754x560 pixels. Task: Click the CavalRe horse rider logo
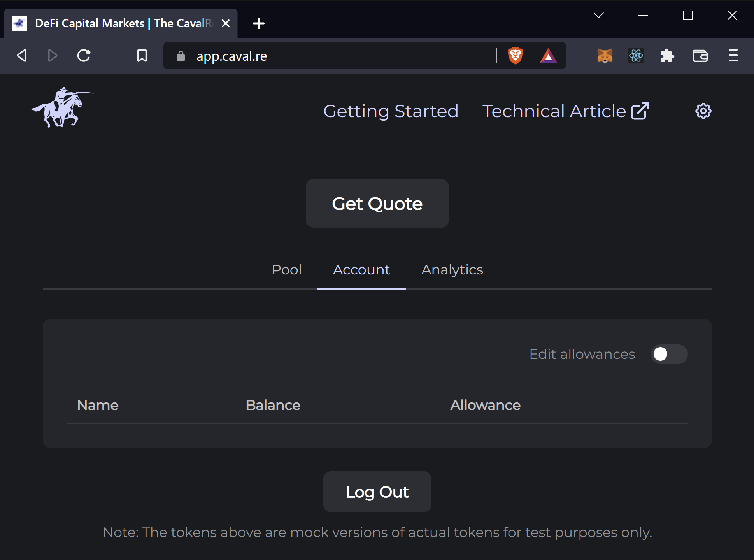tap(62, 107)
